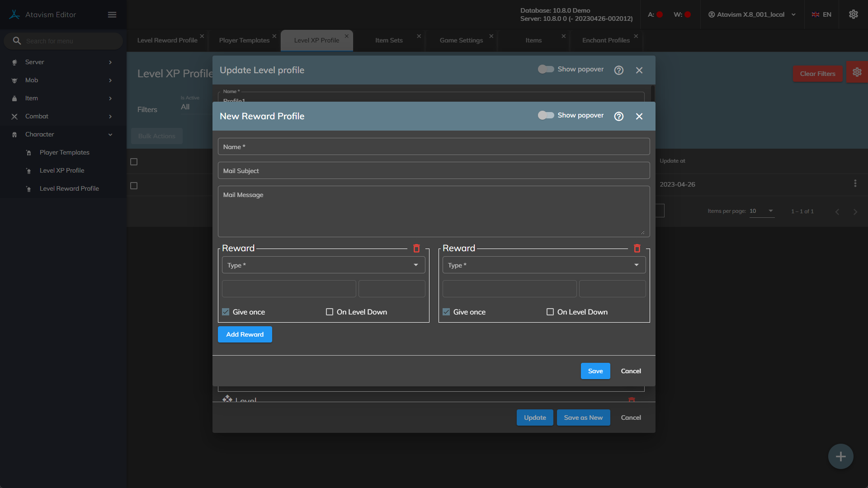Open Type dropdown in second Reward
The width and height of the screenshot is (868, 488).
(544, 265)
